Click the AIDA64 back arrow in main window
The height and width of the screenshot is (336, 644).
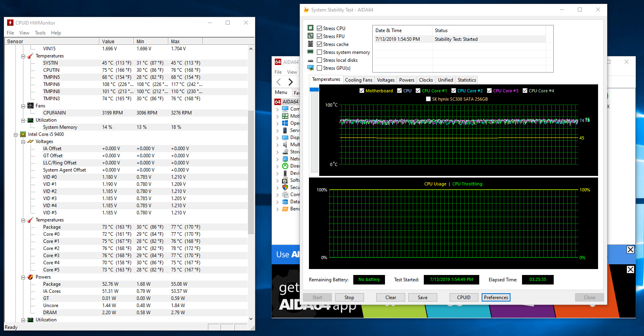click(x=279, y=82)
